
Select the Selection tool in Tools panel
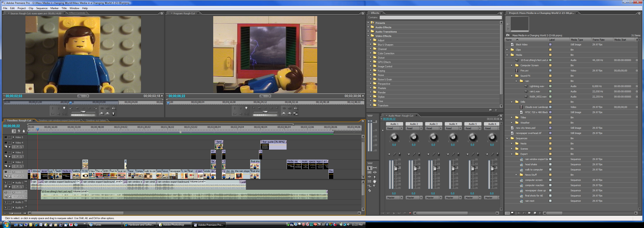[369, 168]
